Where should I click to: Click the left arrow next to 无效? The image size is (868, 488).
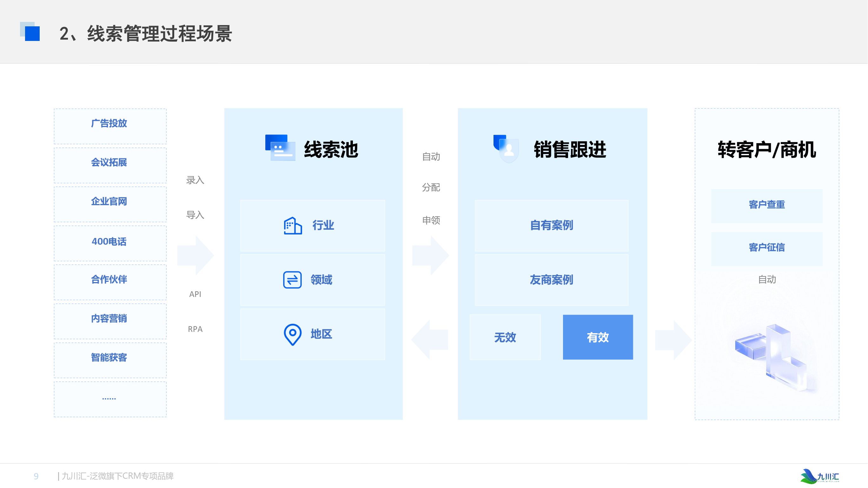(x=430, y=340)
